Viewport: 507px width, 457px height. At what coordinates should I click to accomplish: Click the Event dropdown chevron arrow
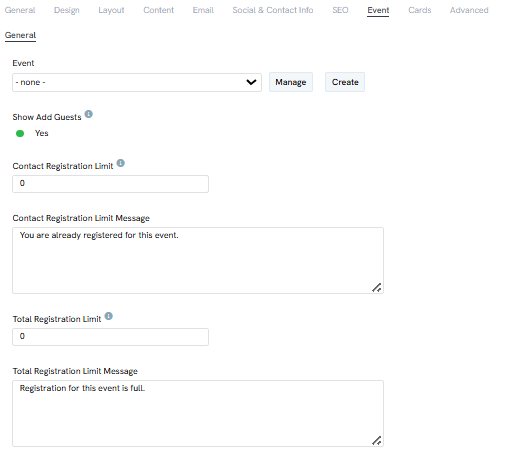251,82
